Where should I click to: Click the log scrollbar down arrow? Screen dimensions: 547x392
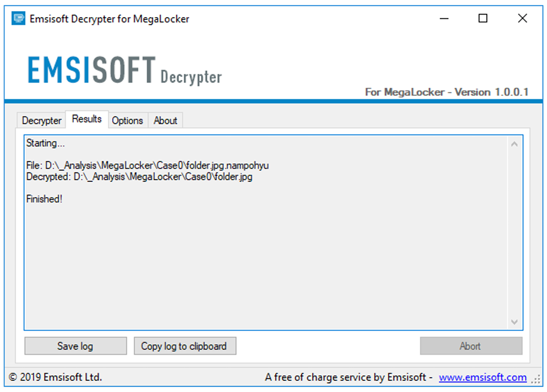click(514, 322)
